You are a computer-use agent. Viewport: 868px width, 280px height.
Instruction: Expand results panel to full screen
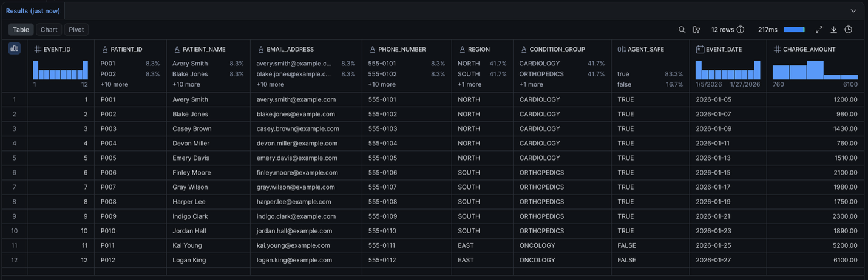tap(819, 30)
